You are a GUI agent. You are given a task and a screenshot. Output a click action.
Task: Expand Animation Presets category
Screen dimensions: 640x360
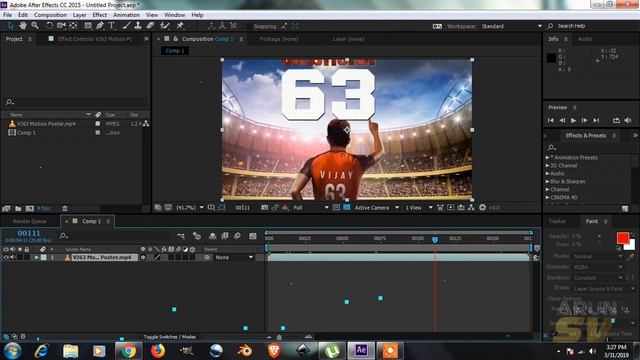point(548,158)
